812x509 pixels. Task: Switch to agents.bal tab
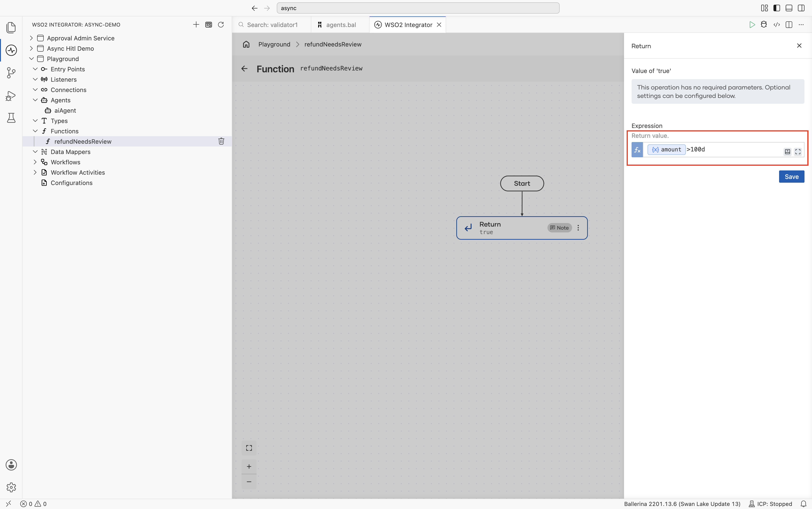340,25
